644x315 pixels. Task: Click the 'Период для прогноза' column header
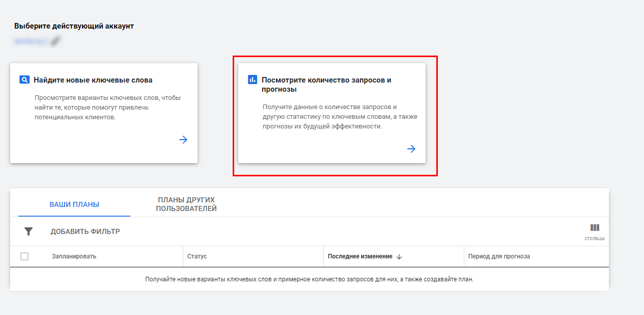click(x=499, y=256)
